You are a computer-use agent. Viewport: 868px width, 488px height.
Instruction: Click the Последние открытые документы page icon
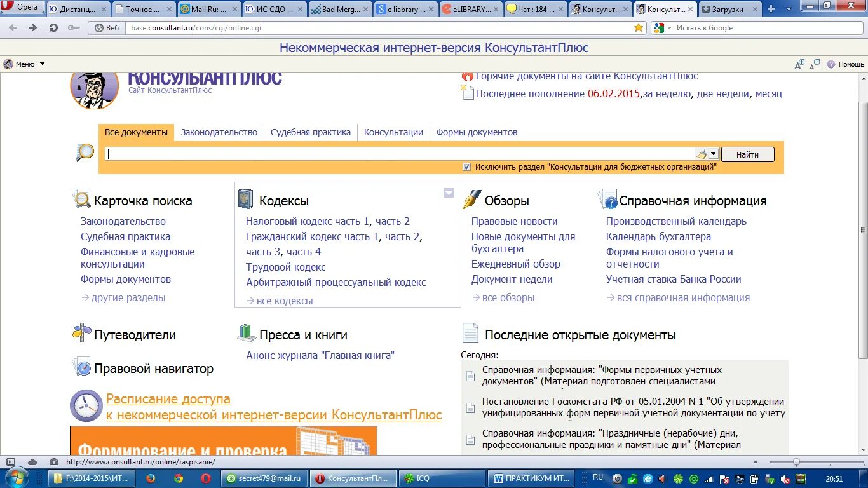click(470, 333)
